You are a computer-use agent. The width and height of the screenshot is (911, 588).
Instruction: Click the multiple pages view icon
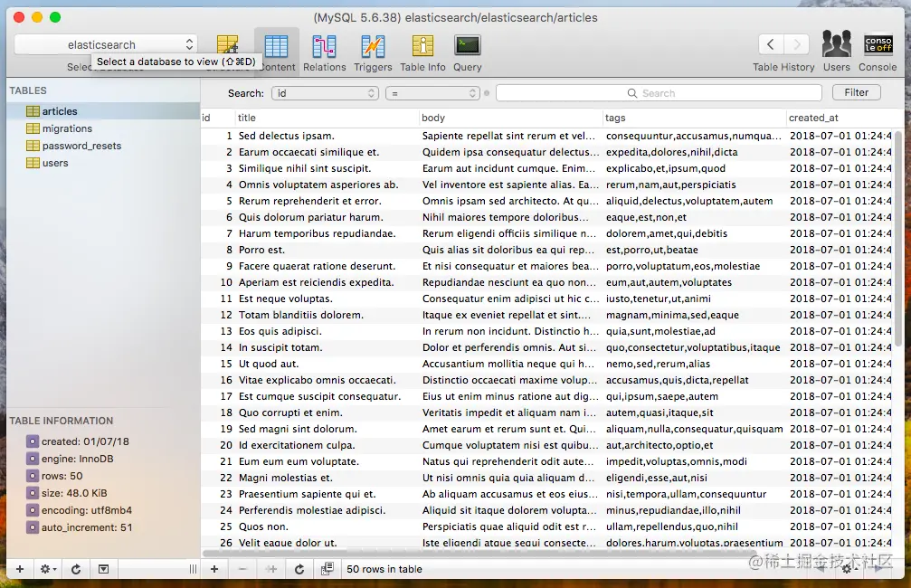[327, 568]
